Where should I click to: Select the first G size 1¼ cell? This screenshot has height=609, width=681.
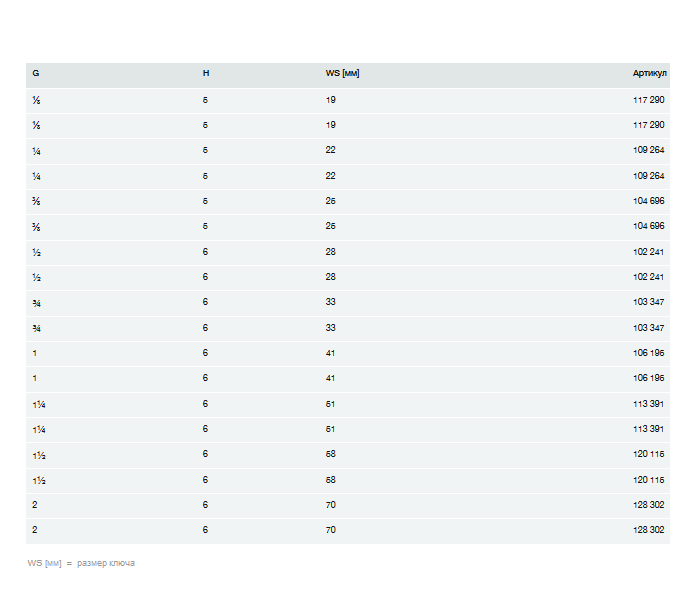[38, 404]
